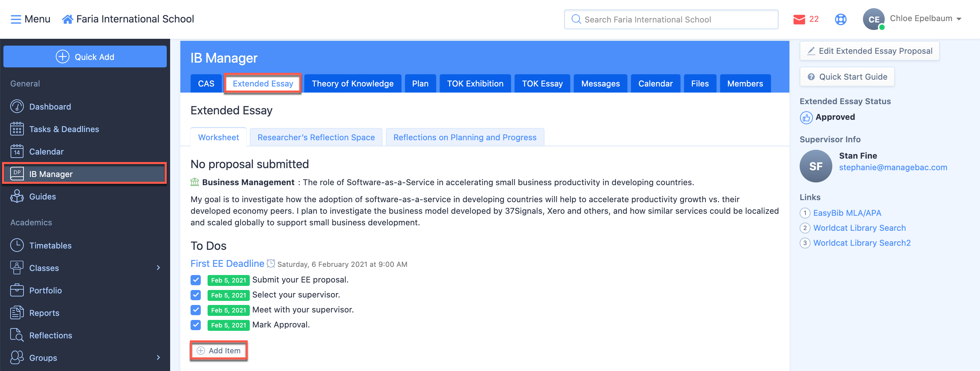Click the hamburger Menu icon

[x=16, y=19]
